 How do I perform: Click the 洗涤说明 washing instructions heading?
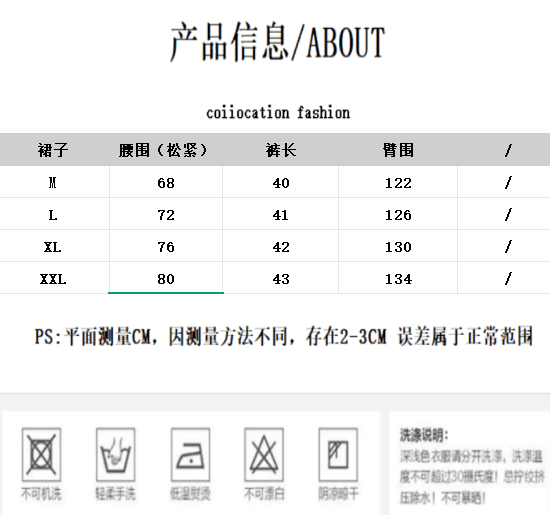point(424,435)
